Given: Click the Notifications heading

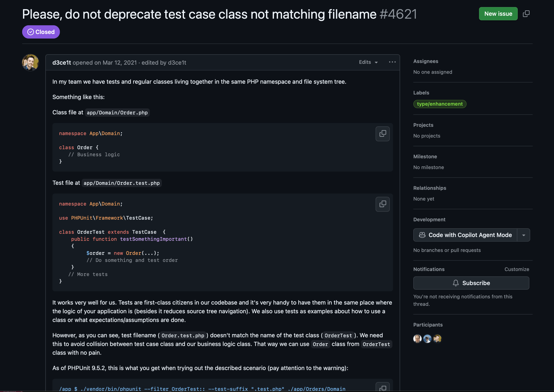Looking at the screenshot, I should point(429,269).
